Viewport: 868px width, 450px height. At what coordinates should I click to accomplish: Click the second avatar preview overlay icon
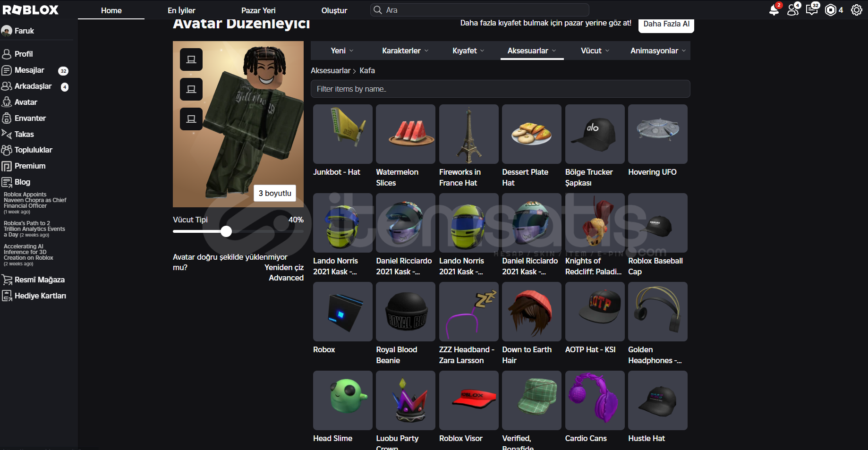click(x=191, y=89)
